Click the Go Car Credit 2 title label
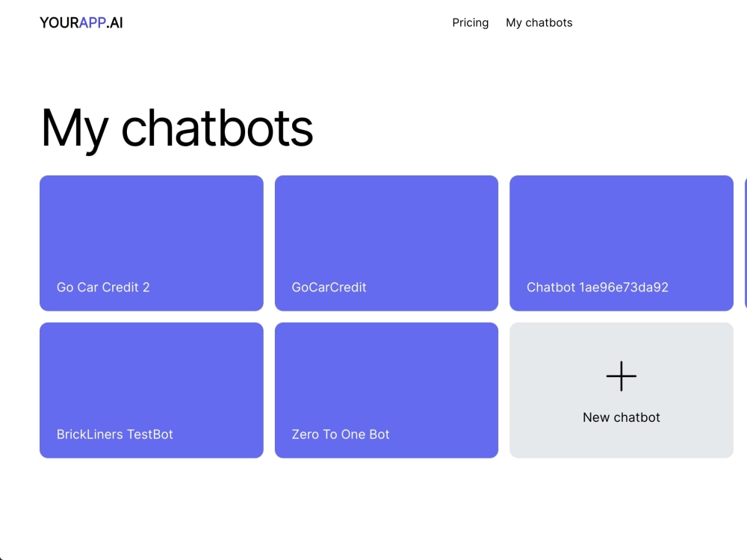Viewport: 747px width, 560px height. pos(103,287)
